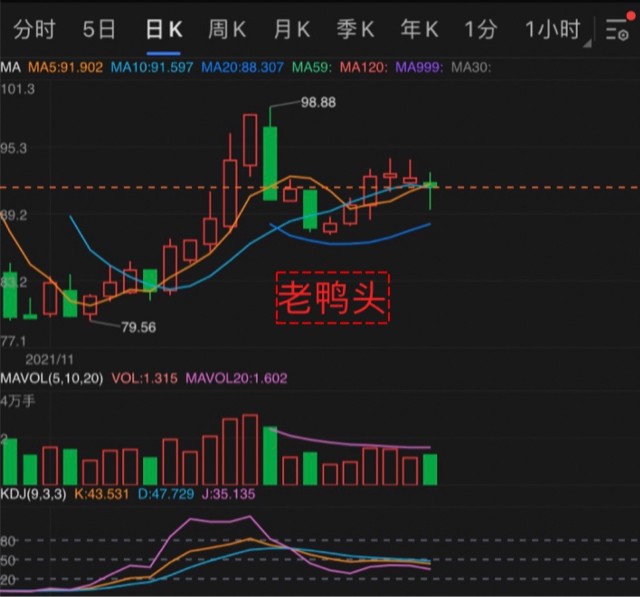Switch to 季K quarterly chart
This screenshot has width=640, height=597.
[355, 30]
